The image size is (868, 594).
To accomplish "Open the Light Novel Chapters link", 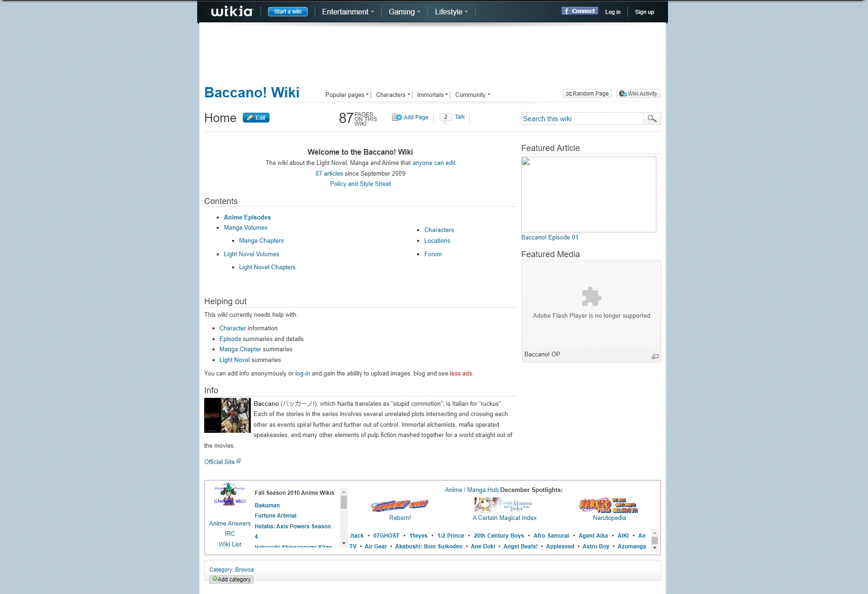I will 267,267.
